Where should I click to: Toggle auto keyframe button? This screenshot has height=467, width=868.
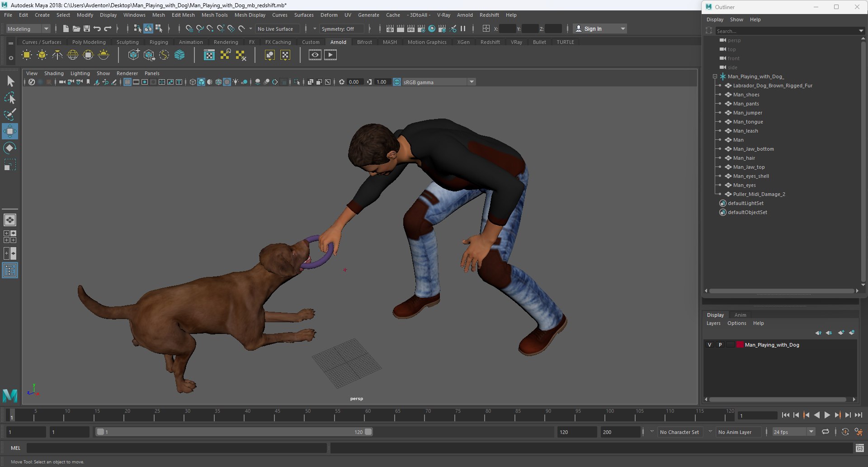(845, 432)
